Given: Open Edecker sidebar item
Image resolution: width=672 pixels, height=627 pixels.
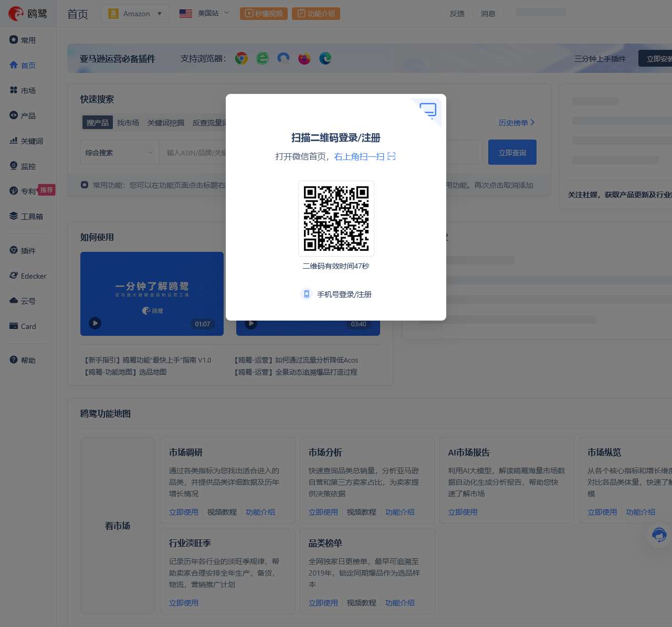Looking at the screenshot, I should coord(28,275).
